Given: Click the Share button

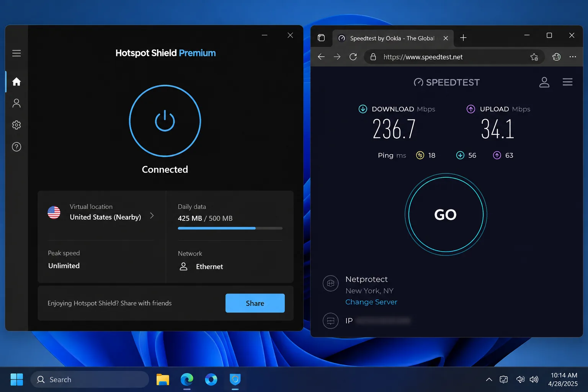Looking at the screenshot, I should pos(255,303).
